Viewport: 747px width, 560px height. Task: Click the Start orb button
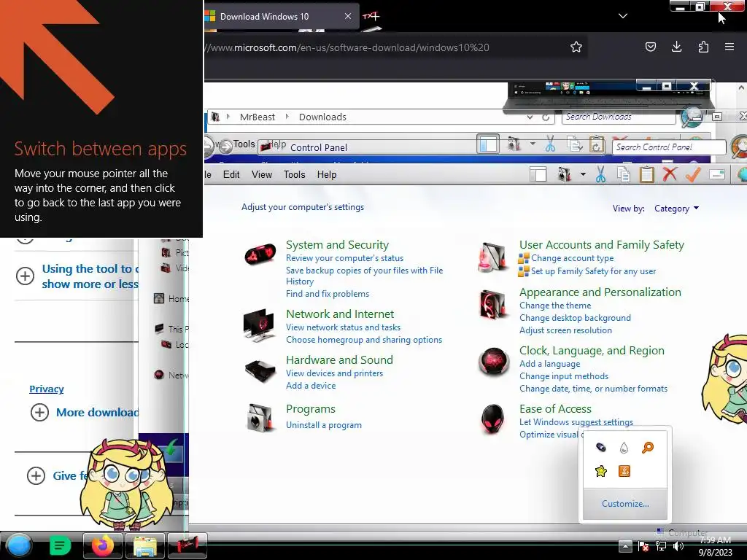pos(19,545)
